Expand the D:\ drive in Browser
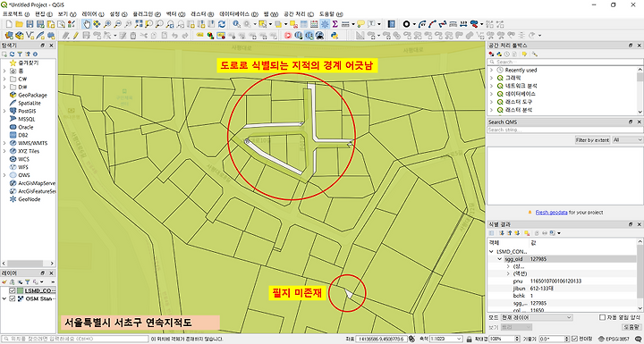644x344 pixels. (x=4, y=87)
